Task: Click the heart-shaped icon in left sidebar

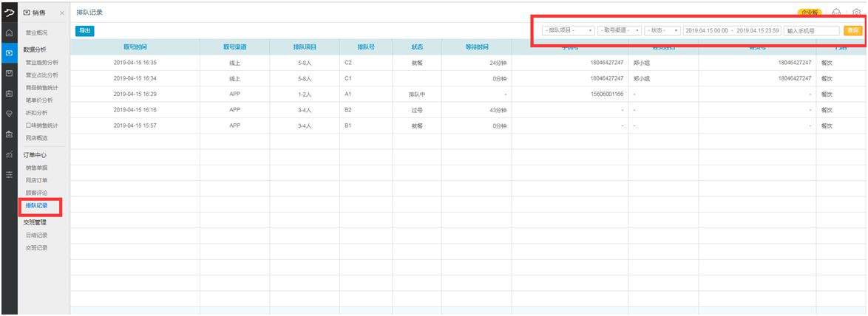Action: [x=9, y=114]
